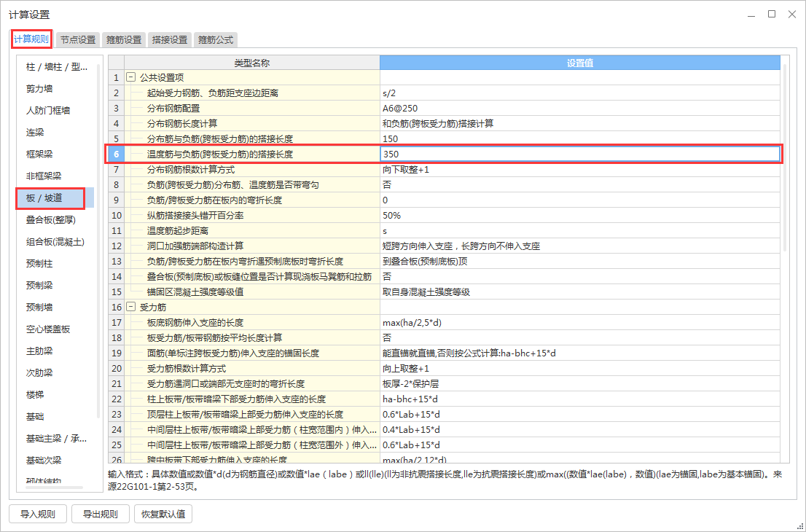Click the 0.4*Lab+15*d value in row 24
806x532 pixels.
[x=580, y=430]
